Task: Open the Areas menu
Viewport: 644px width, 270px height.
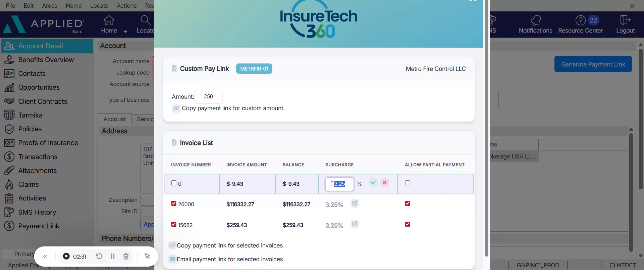Action: pyautogui.click(x=49, y=6)
